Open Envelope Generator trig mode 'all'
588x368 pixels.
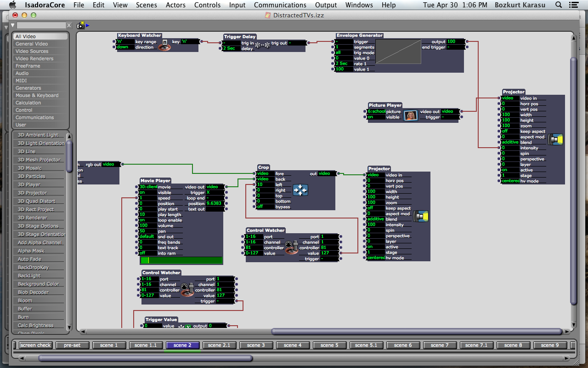(x=344, y=53)
